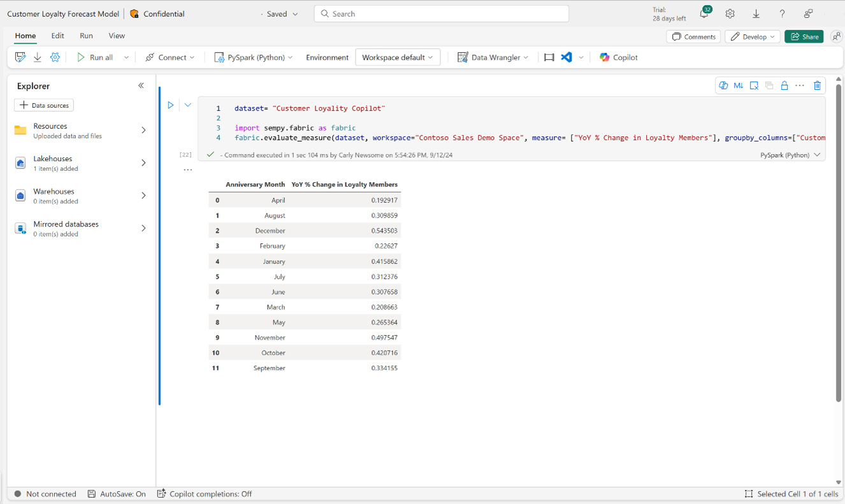The height and width of the screenshot is (504, 845).
Task: Switch to the Edit tab
Action: [x=57, y=36]
